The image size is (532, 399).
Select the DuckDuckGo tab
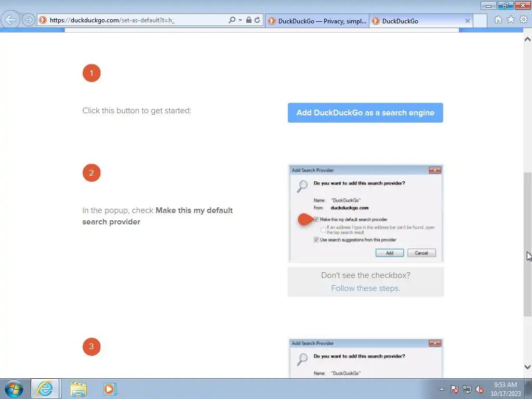[421, 21]
